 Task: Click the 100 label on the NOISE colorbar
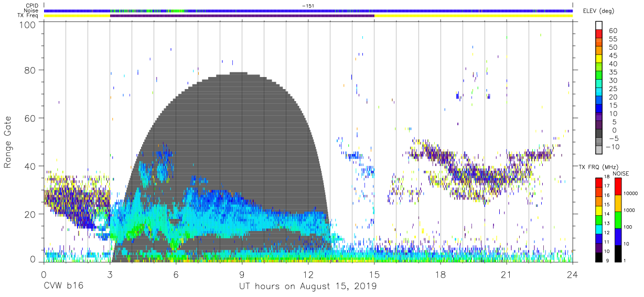point(629,227)
